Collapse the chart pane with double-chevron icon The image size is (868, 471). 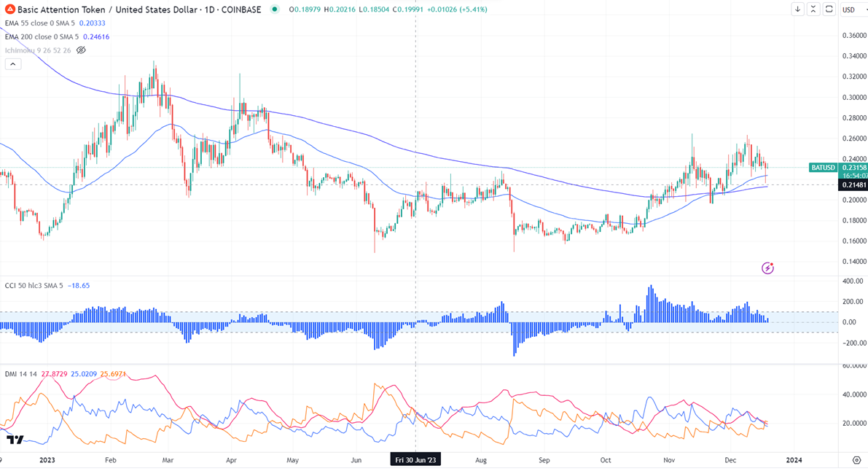tap(813, 9)
